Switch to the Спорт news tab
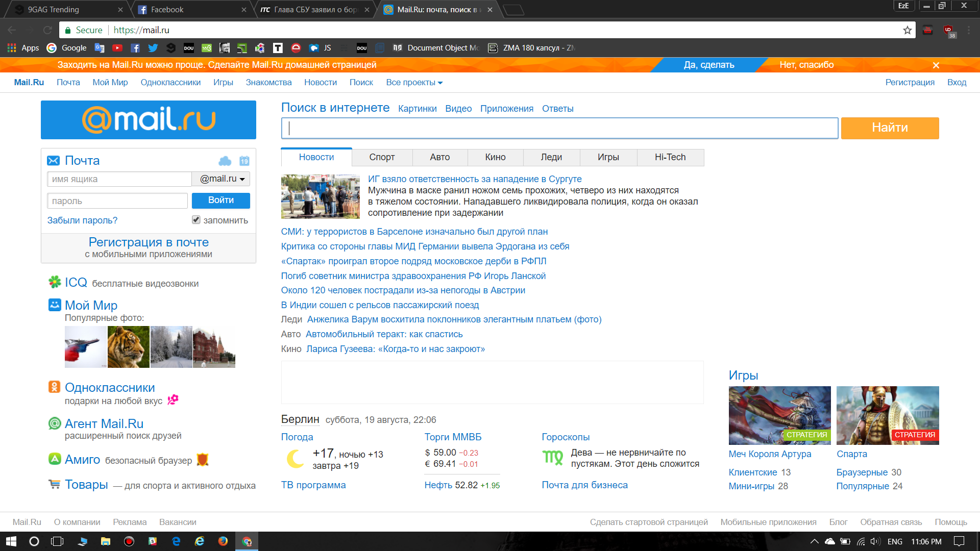The width and height of the screenshot is (980, 551). click(382, 157)
